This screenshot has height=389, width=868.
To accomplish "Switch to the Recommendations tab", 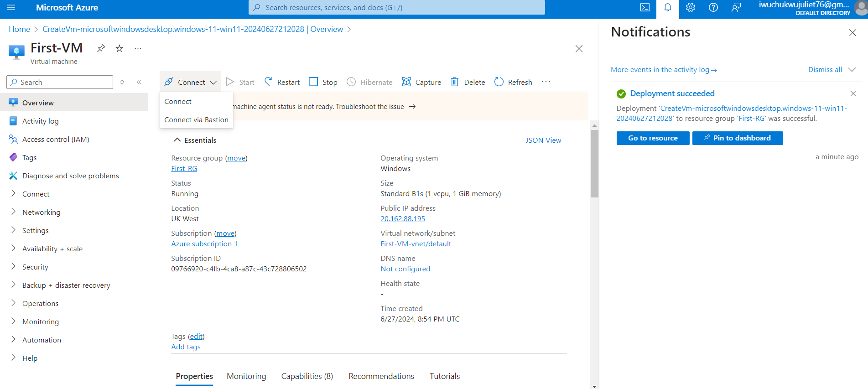I will (381, 376).
